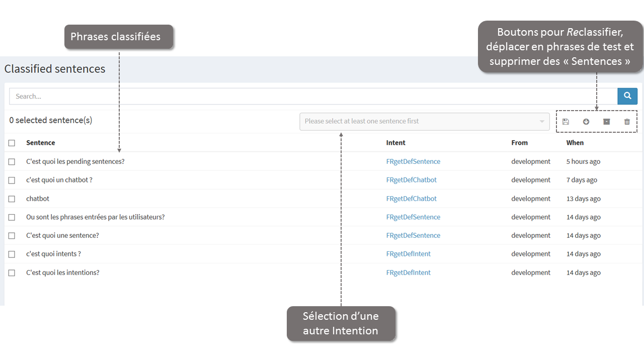Click the sentence text 'c'est quoi intents ?'
644x362 pixels.
pos(53,254)
